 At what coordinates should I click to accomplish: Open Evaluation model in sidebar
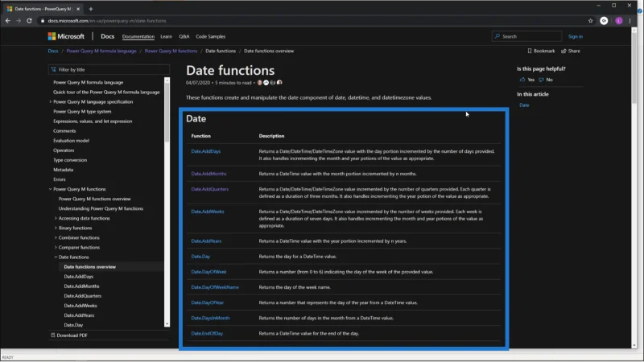click(71, 140)
